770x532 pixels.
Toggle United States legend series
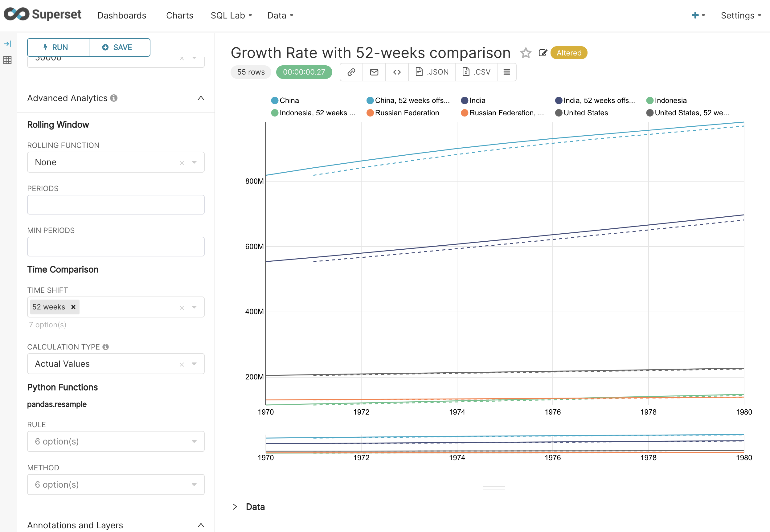click(x=582, y=113)
